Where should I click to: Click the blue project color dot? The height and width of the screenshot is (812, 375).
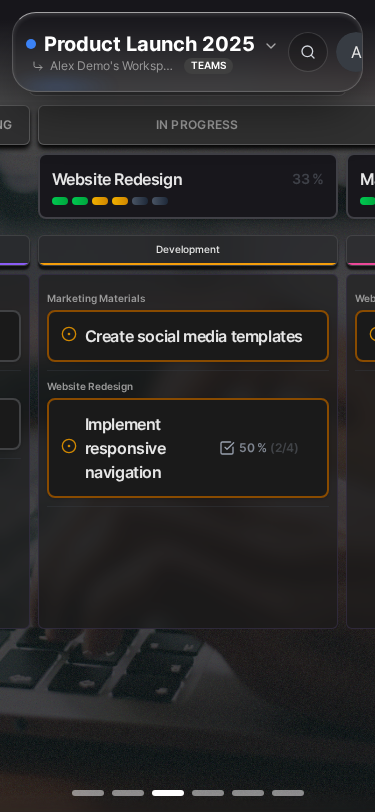pos(31,45)
